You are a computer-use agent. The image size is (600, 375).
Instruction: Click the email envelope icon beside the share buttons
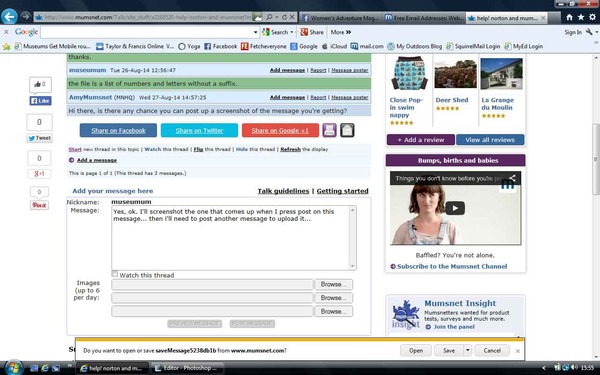[x=347, y=130]
